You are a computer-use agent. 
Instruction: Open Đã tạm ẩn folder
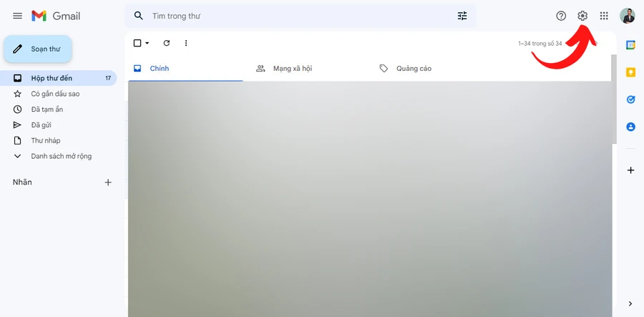pos(59,109)
